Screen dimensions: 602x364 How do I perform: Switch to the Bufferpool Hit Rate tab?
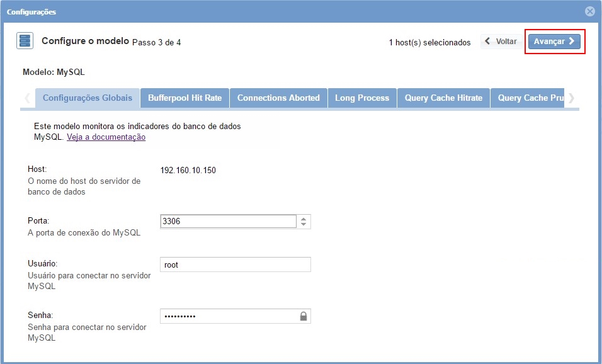click(x=185, y=98)
